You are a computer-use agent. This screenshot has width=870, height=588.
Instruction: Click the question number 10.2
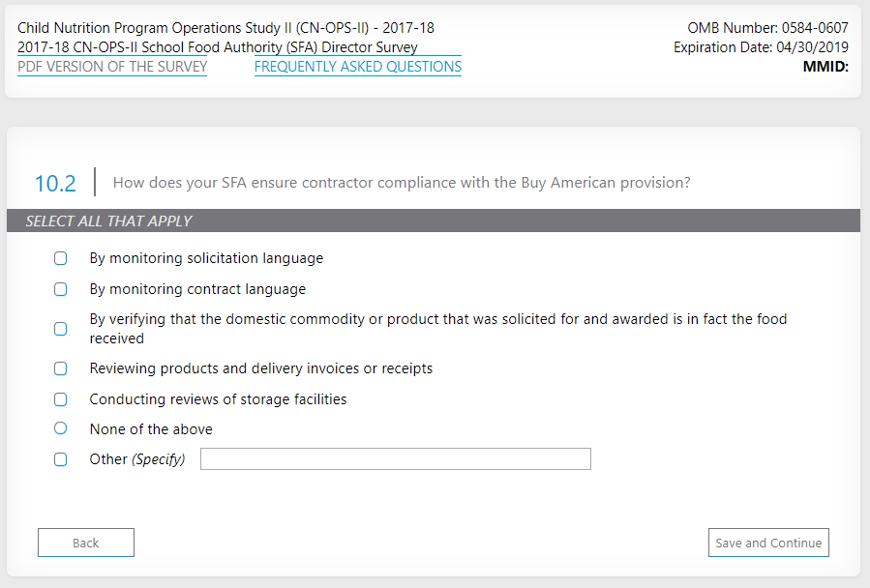pyautogui.click(x=55, y=184)
